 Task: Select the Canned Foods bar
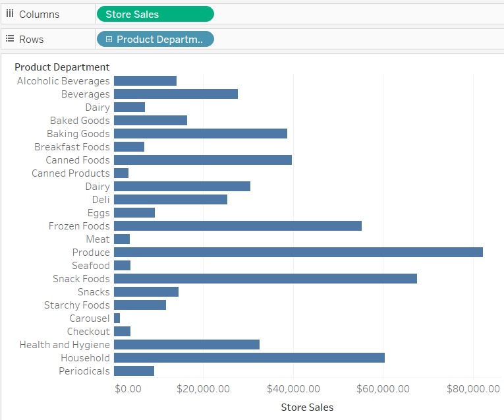pos(203,160)
